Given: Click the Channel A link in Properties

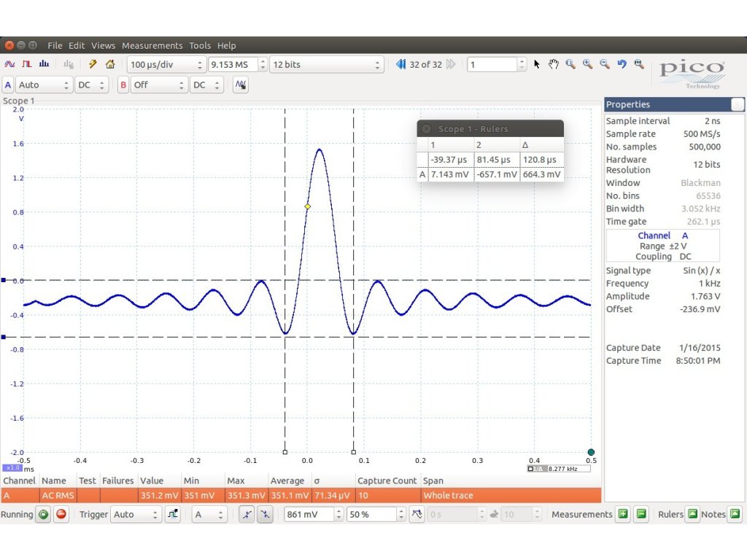Looking at the screenshot, I should click(663, 236).
